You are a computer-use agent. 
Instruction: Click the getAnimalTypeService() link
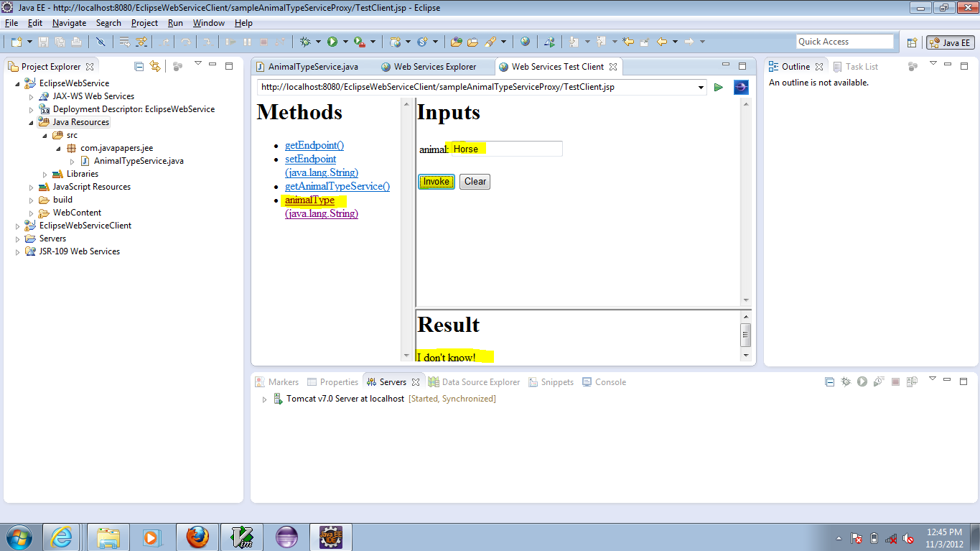pos(337,186)
